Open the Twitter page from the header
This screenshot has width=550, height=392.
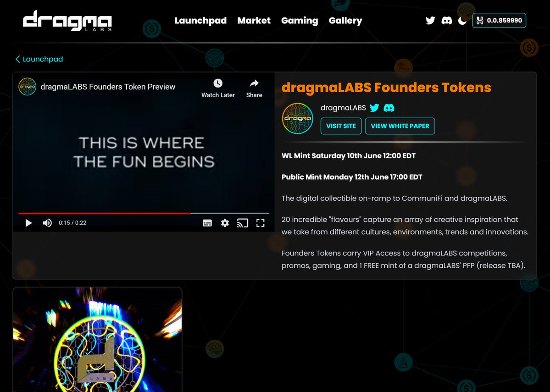tap(430, 20)
